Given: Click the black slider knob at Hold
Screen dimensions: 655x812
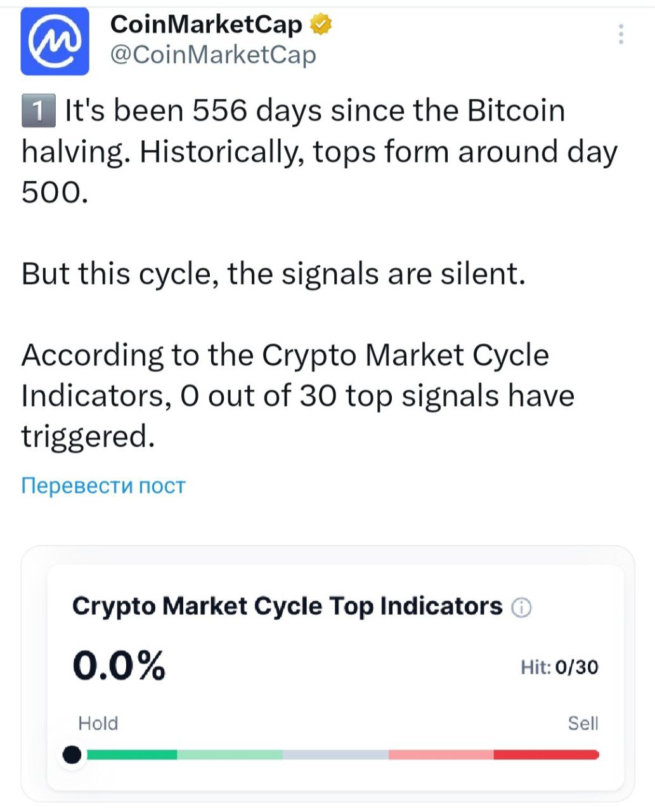Looking at the screenshot, I should point(73,755).
